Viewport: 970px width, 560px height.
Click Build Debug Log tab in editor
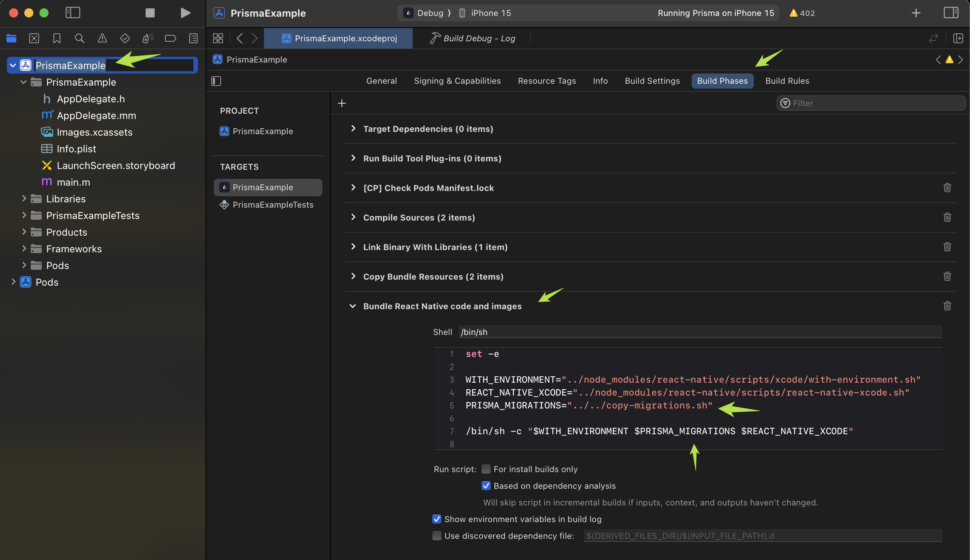(x=473, y=38)
